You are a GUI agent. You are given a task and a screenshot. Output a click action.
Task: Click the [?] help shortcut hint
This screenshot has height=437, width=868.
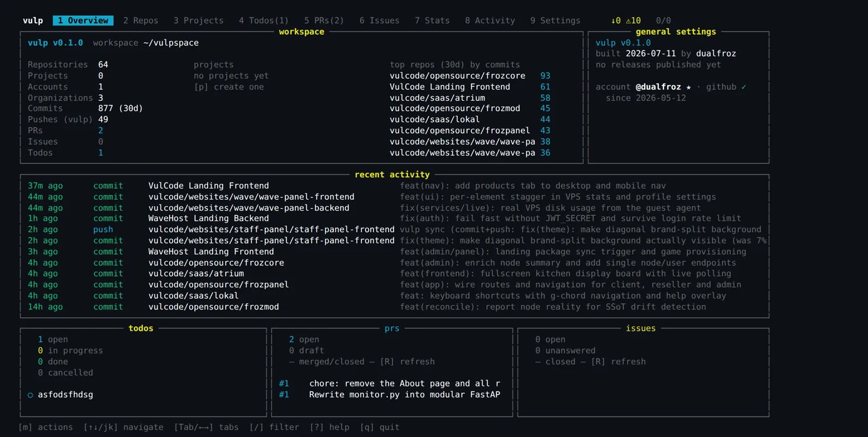click(329, 427)
